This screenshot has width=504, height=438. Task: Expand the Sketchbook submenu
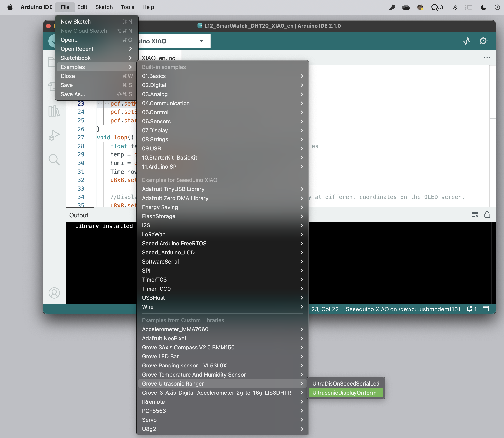coord(97,58)
